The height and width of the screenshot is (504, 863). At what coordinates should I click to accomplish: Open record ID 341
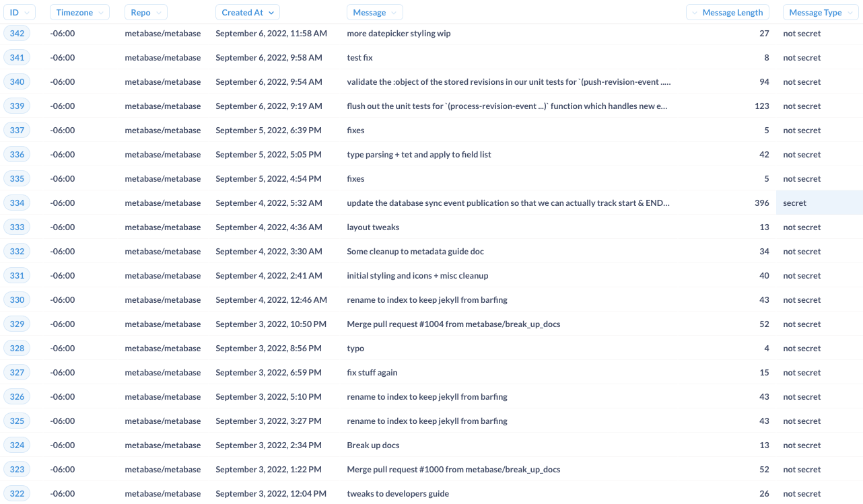click(17, 58)
